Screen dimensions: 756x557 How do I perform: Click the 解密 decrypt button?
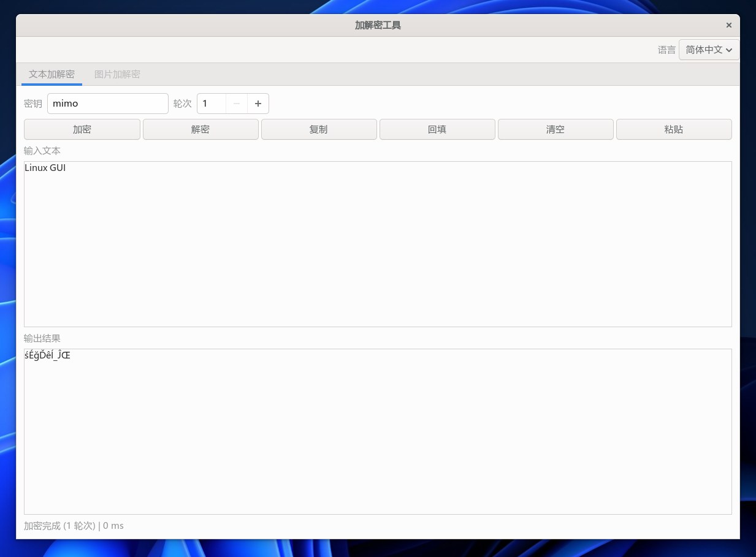[x=200, y=129]
